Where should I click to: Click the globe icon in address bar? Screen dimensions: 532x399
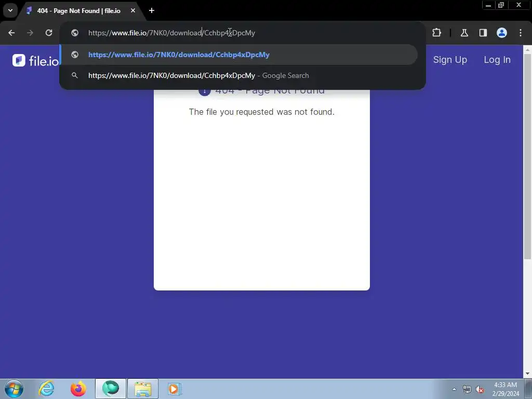pos(75,33)
